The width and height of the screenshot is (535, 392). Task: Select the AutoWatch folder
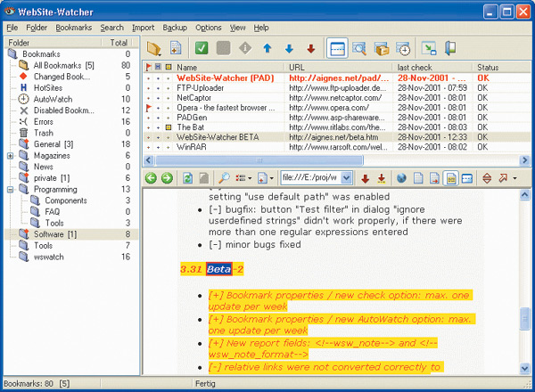53,99
